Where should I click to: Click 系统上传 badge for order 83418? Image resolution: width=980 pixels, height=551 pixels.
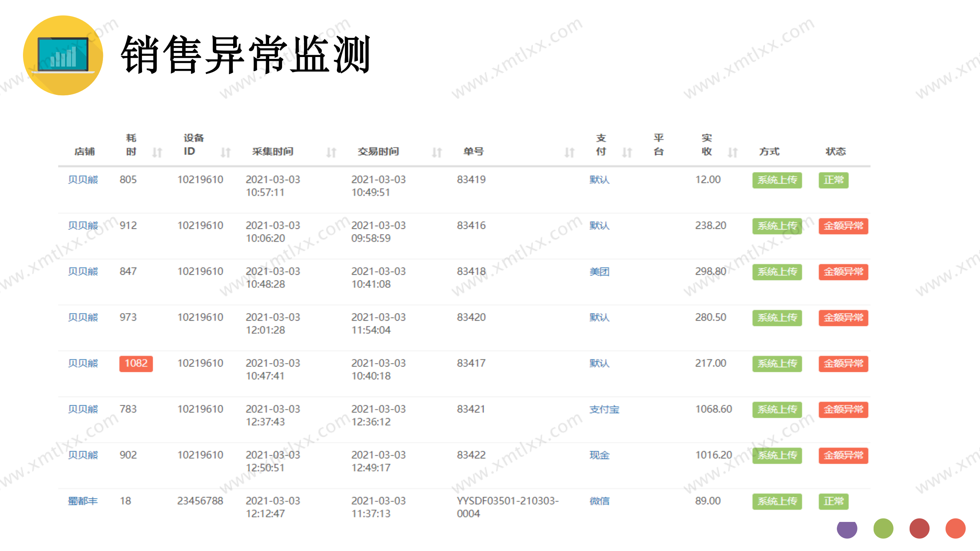click(x=777, y=272)
